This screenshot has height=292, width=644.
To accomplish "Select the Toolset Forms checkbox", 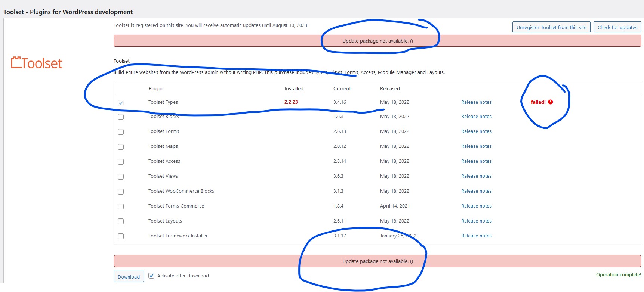I will point(121,132).
